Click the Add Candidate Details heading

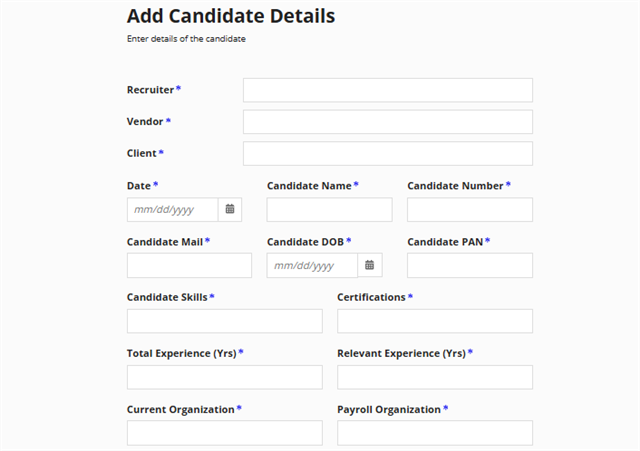pyautogui.click(x=231, y=16)
